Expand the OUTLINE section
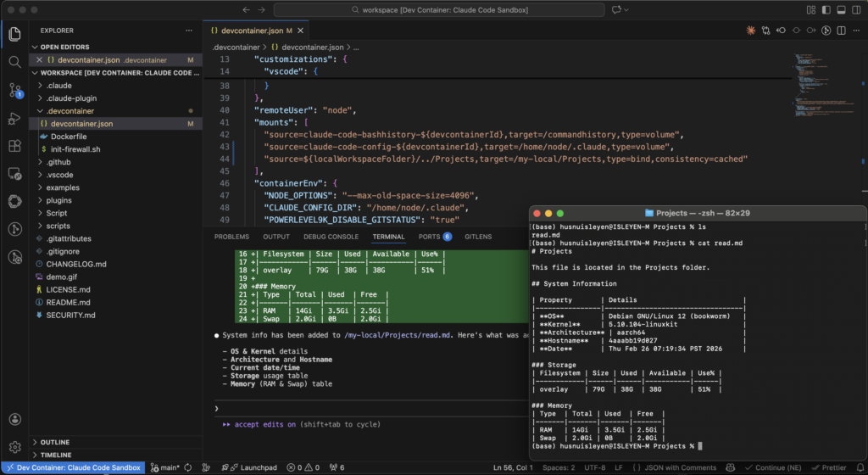Image resolution: width=868 pixels, height=475 pixels. pos(55,442)
